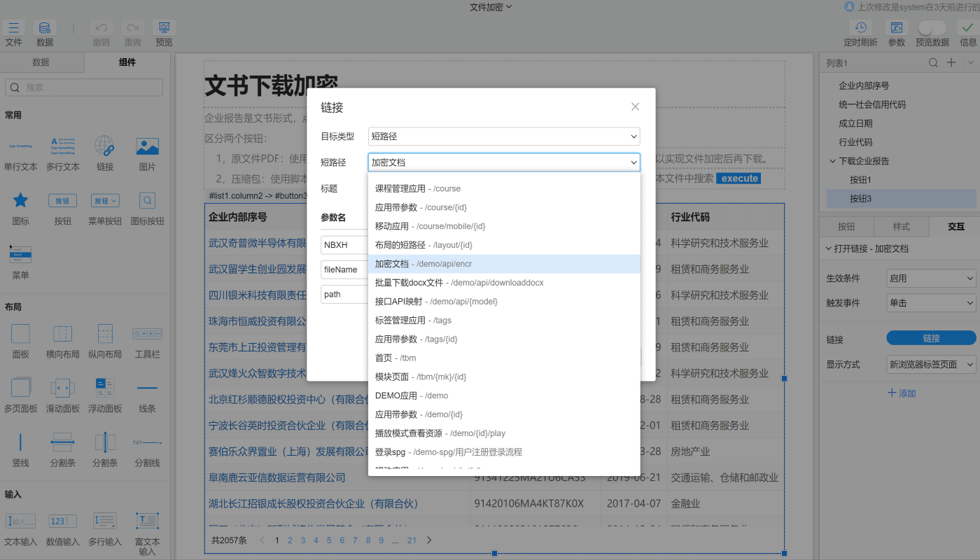Open the 显示方式 dropdown
Screen dimensions: 980x560
tap(930, 365)
